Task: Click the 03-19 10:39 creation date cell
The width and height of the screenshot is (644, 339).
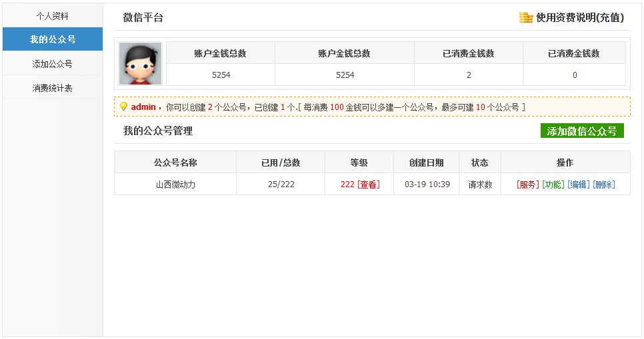Action: pos(427,184)
